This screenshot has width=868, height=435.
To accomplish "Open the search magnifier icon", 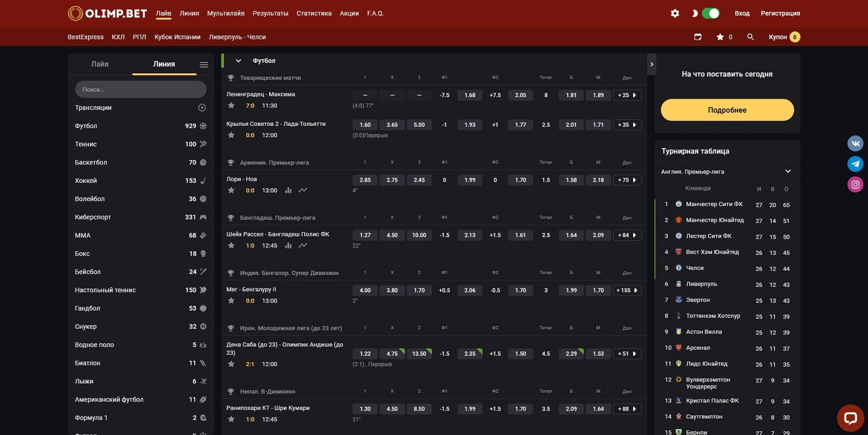I will click(750, 37).
